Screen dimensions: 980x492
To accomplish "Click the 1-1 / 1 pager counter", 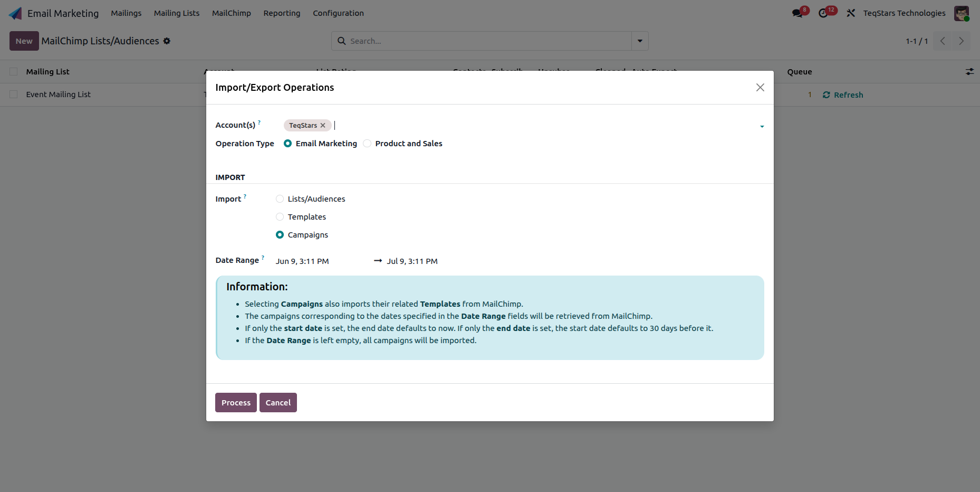I will tap(917, 41).
